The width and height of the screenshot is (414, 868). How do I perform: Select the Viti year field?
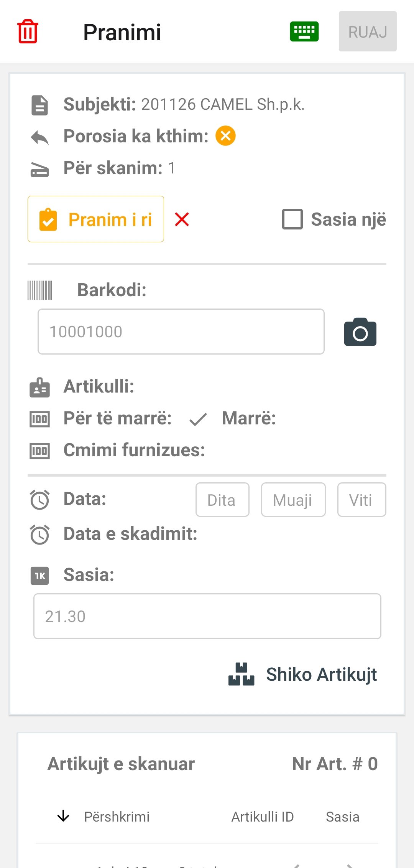click(361, 500)
